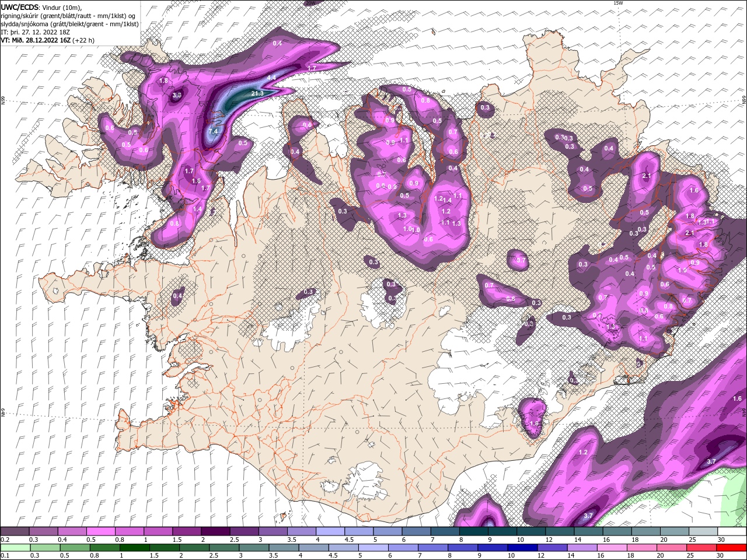Click the 4.4 snowfall value label
747x560 pixels.
point(271,78)
